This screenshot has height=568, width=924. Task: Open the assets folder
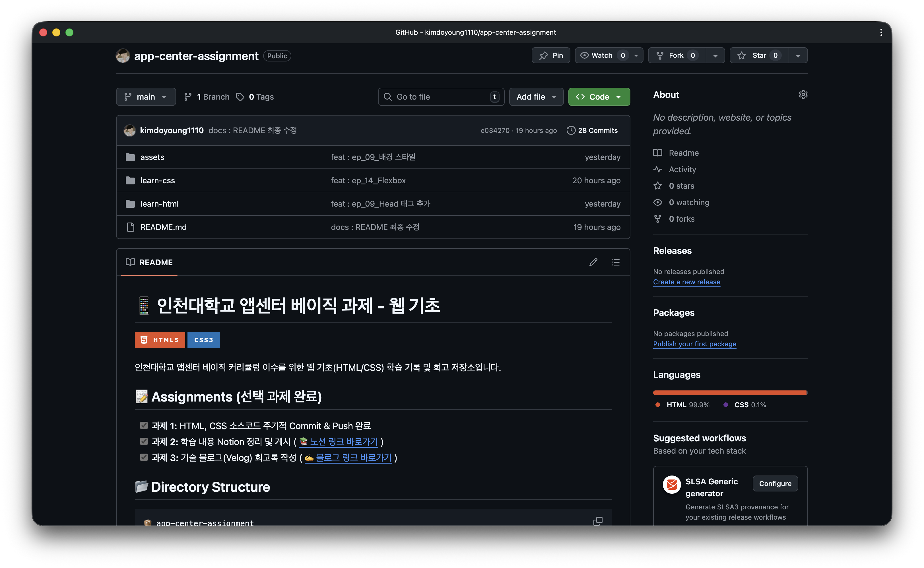(x=152, y=157)
